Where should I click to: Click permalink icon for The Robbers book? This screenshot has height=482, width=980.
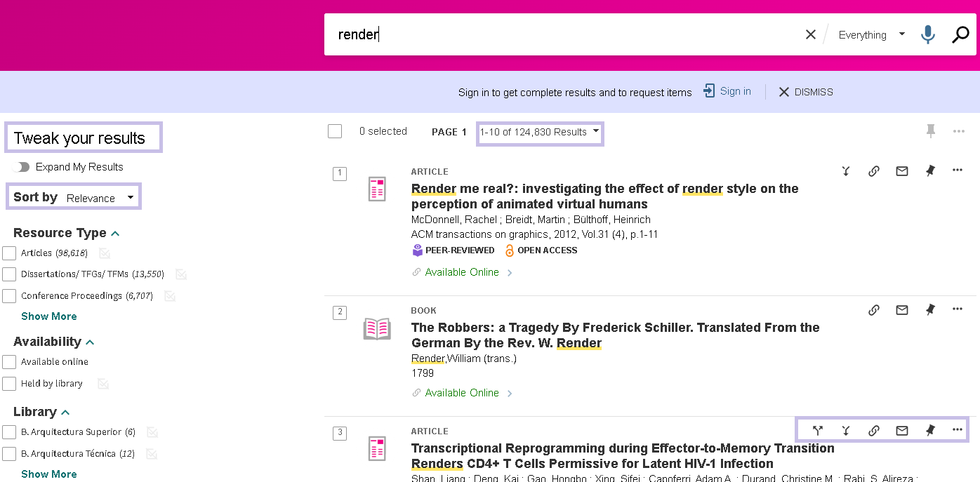(x=873, y=310)
